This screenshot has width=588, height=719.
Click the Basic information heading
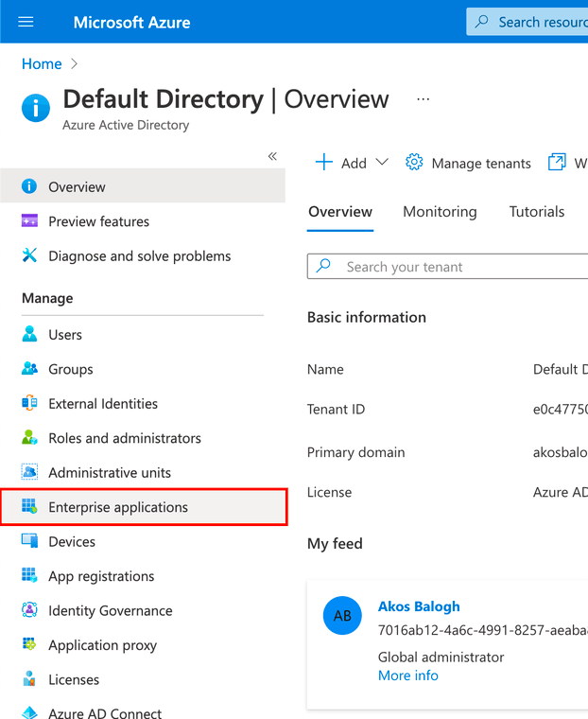[x=366, y=317]
